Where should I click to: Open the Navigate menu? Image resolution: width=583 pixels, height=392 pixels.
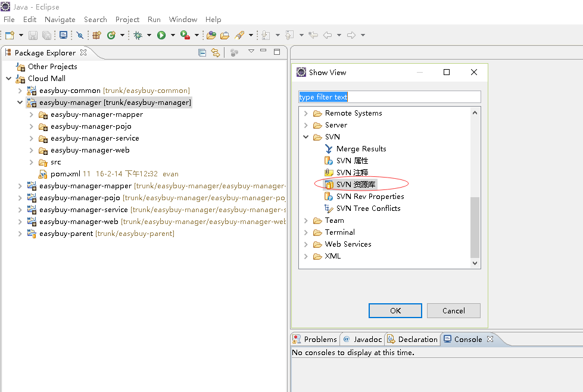(60, 19)
